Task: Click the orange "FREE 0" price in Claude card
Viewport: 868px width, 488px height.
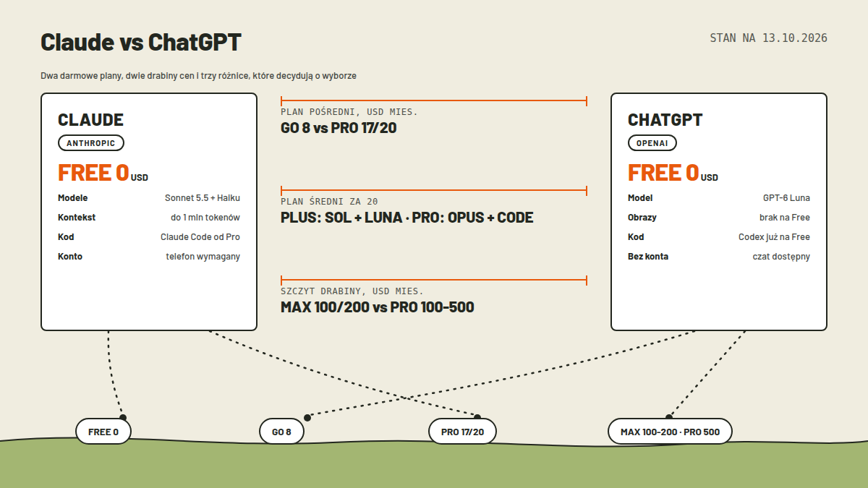Action: click(93, 173)
